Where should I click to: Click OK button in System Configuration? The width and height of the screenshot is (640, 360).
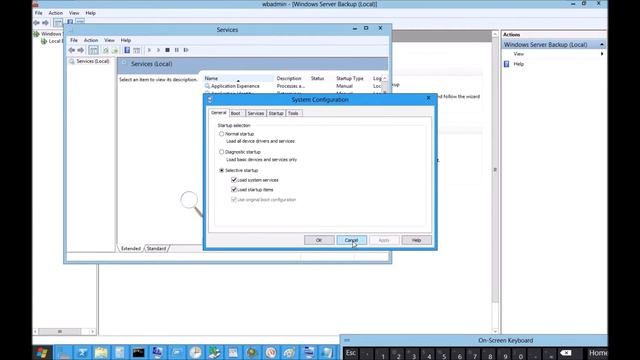click(319, 240)
